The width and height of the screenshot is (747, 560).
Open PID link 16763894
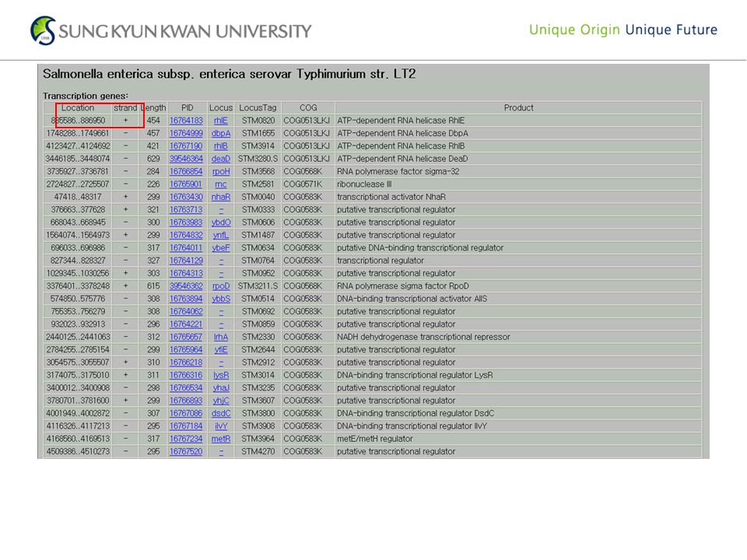pos(186,299)
